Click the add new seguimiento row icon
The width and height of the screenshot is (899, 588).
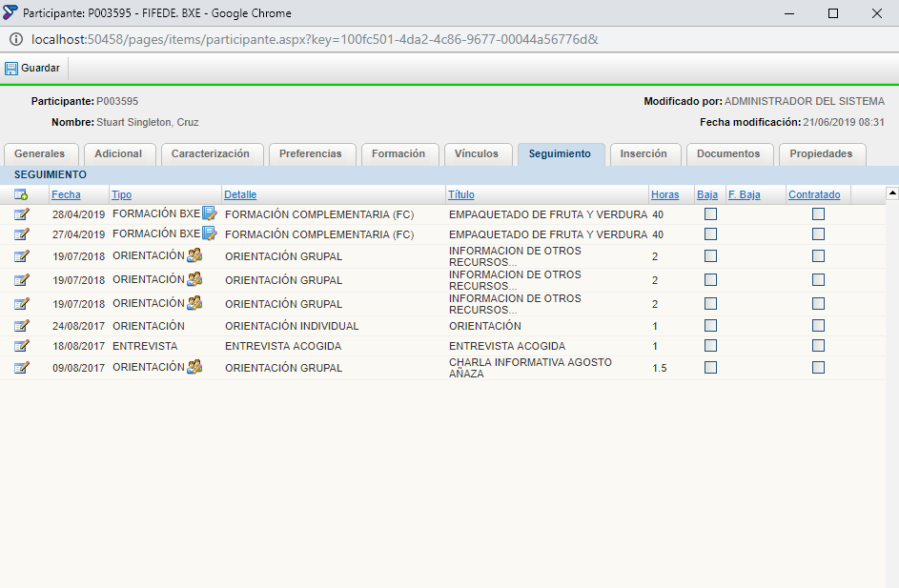[x=21, y=194]
